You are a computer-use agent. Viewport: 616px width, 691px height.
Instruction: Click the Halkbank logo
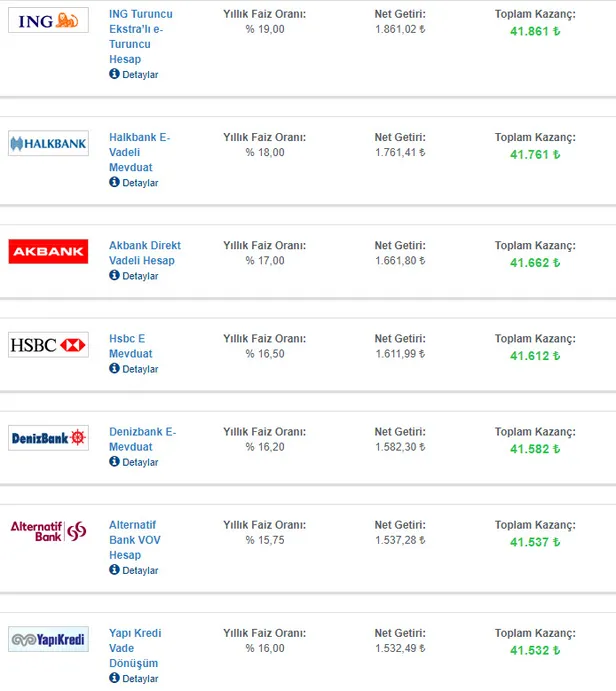[x=48, y=144]
